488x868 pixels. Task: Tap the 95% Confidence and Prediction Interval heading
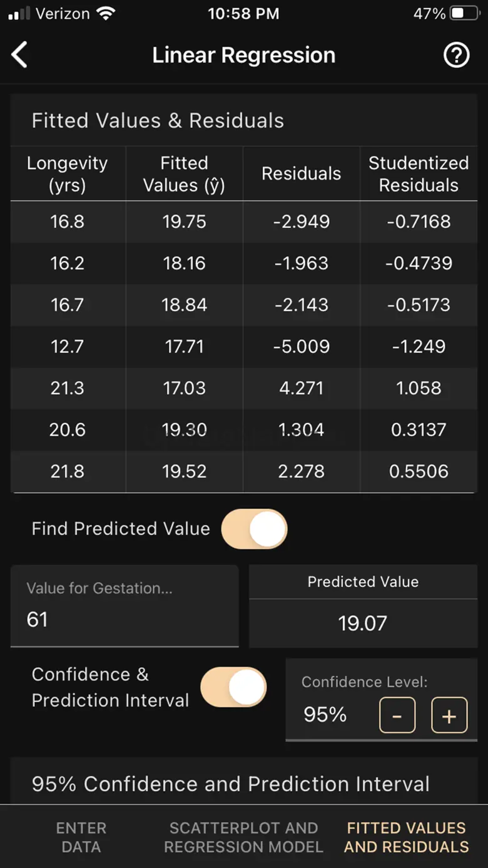(231, 784)
